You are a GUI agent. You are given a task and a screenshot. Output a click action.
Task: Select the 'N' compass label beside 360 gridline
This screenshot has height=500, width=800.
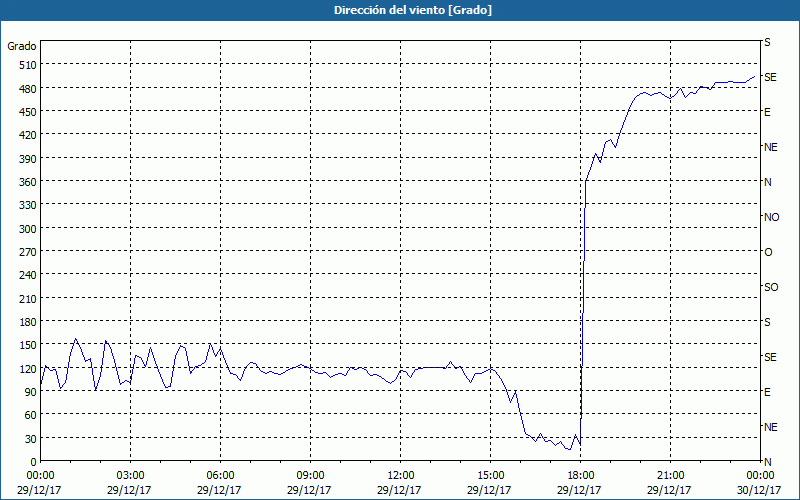[767, 183]
